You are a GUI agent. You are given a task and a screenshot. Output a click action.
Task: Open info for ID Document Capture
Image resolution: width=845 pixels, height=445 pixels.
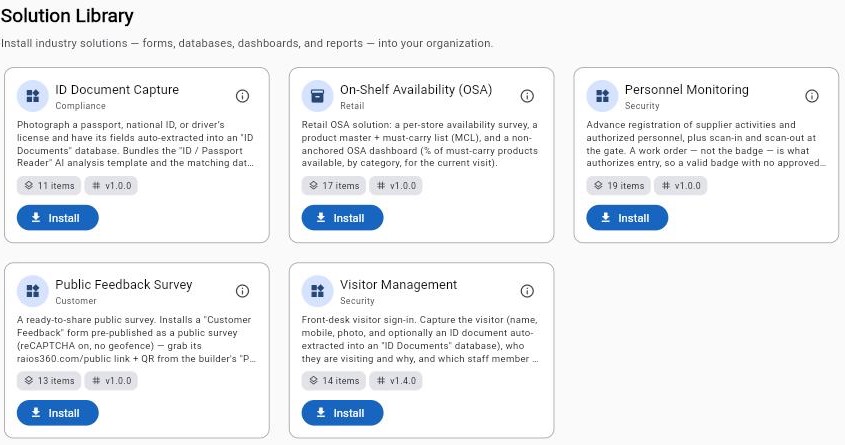pyautogui.click(x=243, y=96)
